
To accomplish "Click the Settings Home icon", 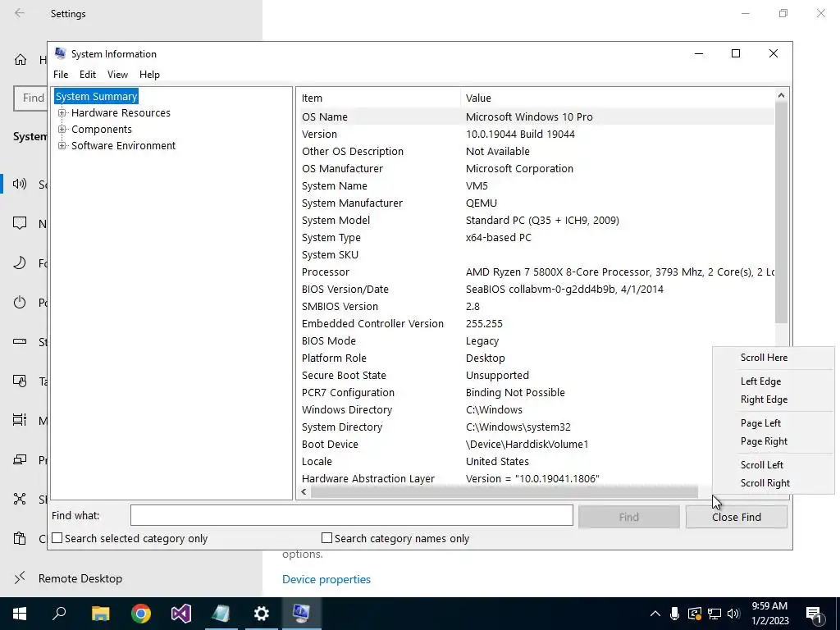I will tap(21, 59).
